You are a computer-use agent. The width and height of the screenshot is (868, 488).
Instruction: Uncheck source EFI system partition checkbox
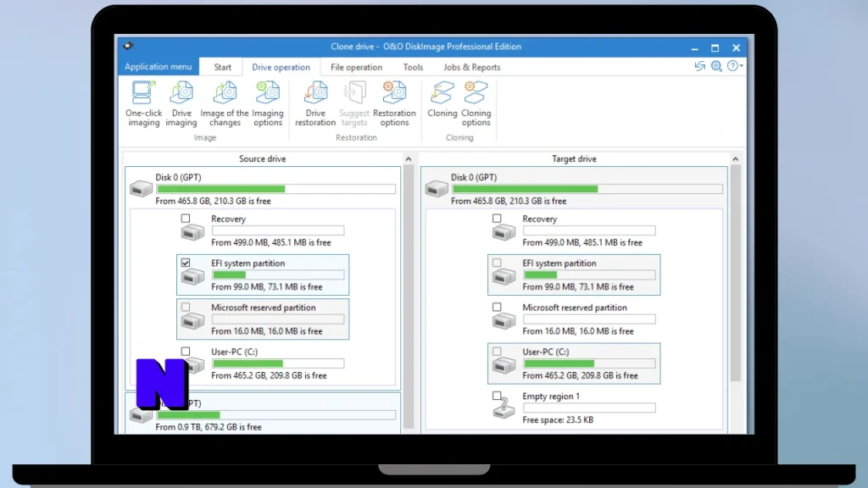(186, 263)
